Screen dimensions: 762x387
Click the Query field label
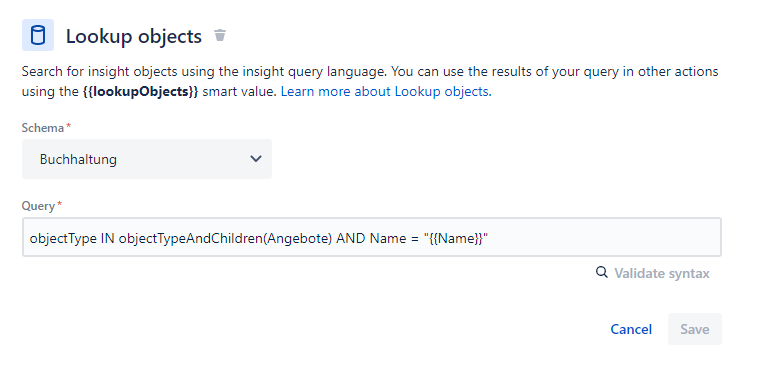pyautogui.click(x=38, y=206)
